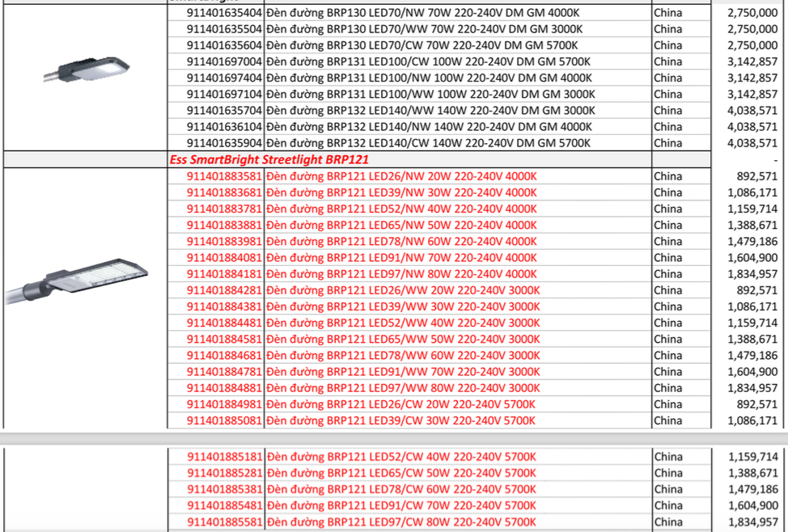Select product code 911401883581 in red

tap(224, 176)
